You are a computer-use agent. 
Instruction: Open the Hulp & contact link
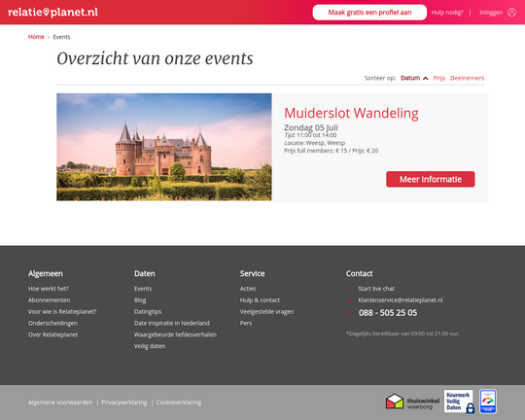point(260,300)
